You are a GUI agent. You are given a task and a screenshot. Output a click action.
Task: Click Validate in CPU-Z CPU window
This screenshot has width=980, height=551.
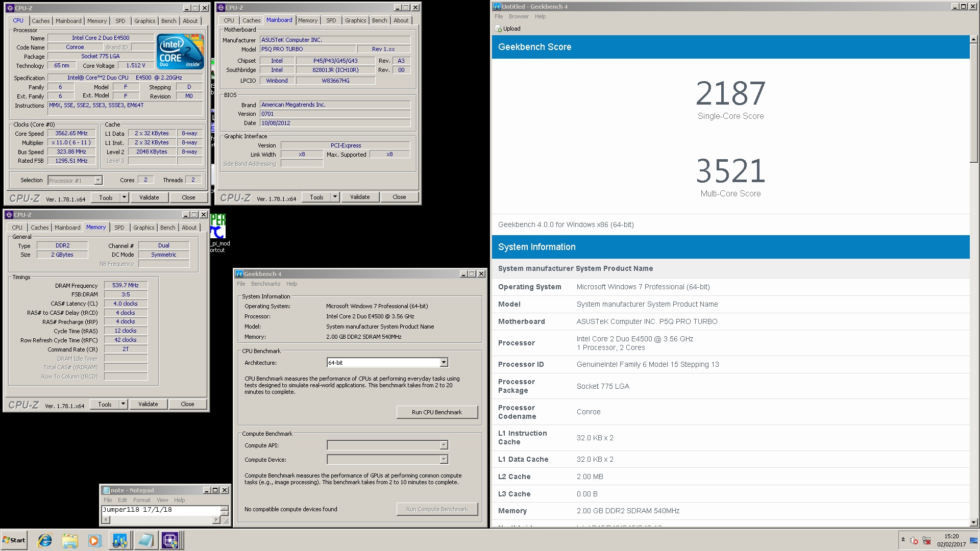coord(149,197)
